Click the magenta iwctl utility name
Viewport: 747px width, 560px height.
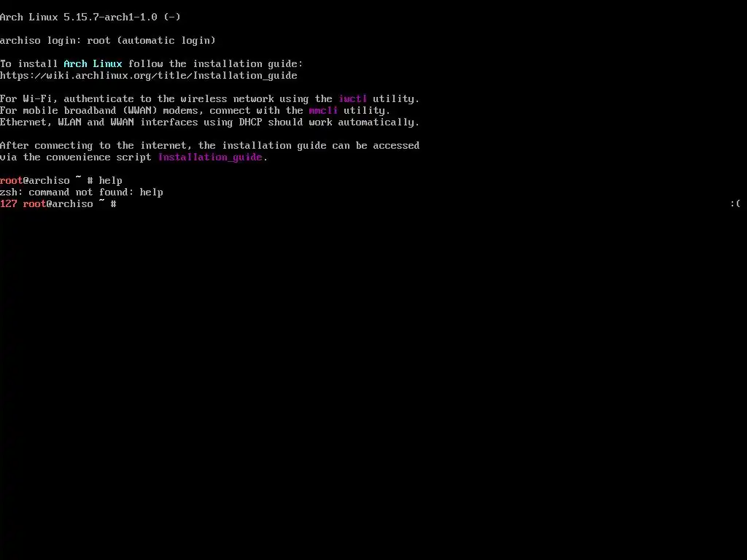coord(352,98)
